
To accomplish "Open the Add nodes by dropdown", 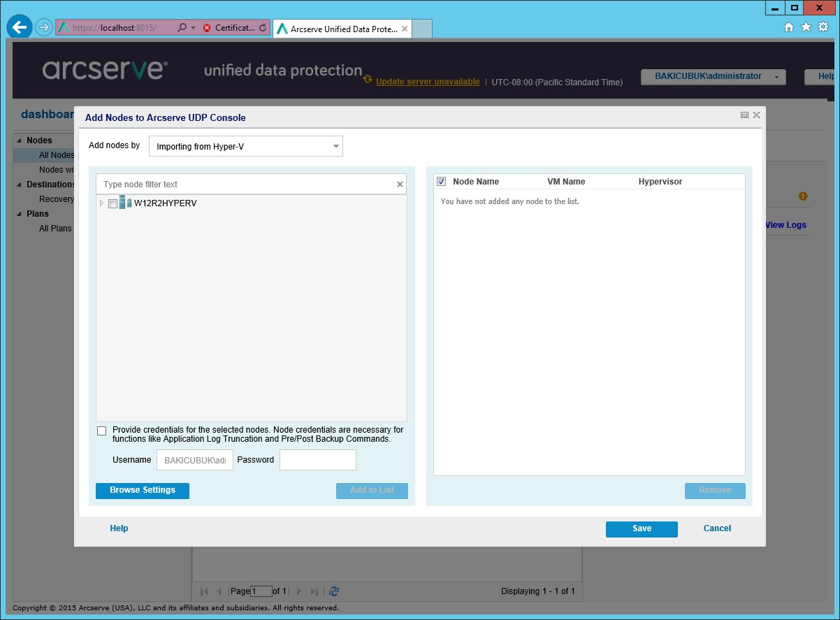I will (246, 146).
